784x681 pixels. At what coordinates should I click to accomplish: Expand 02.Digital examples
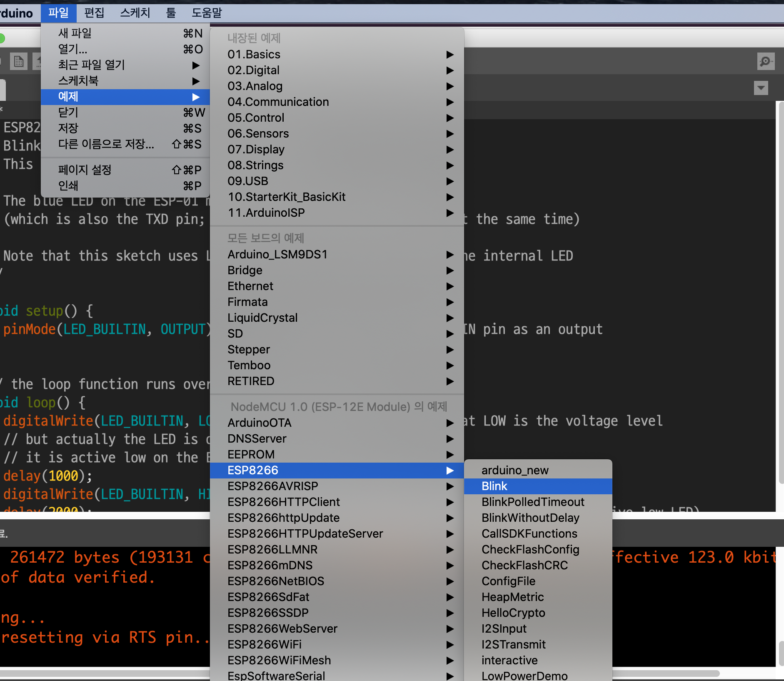pyautogui.click(x=337, y=70)
